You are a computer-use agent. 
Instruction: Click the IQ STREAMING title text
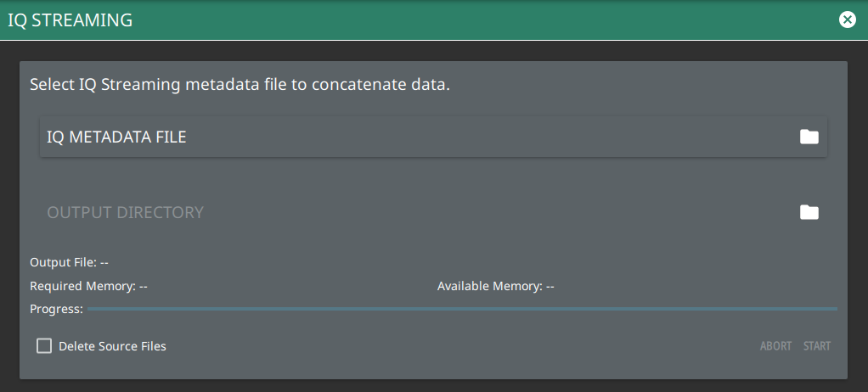click(70, 20)
